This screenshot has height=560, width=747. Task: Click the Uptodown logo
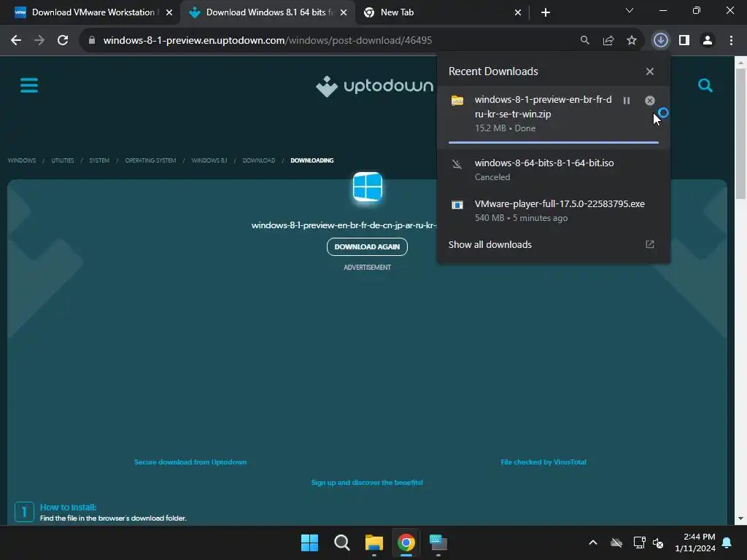tap(374, 86)
